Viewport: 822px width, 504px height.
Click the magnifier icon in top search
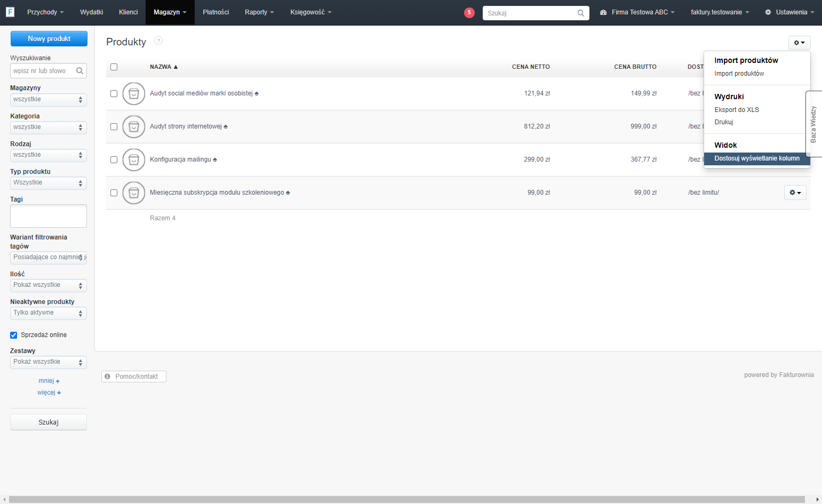point(581,13)
